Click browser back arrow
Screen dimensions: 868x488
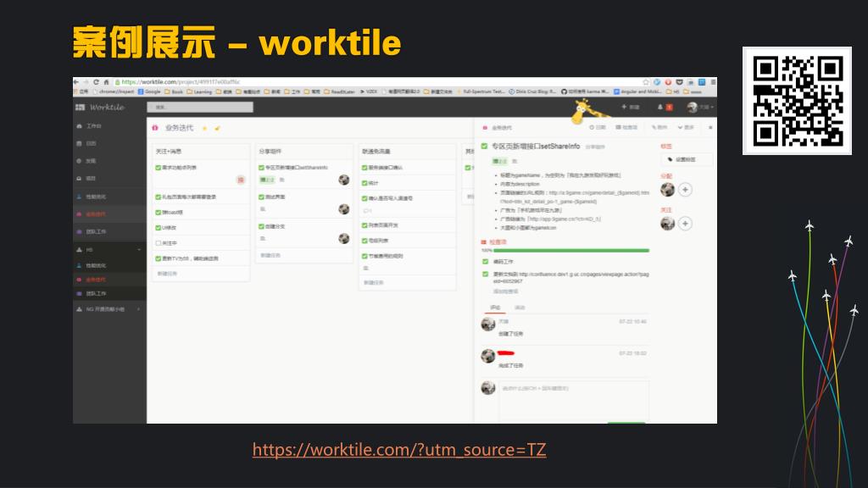76,82
